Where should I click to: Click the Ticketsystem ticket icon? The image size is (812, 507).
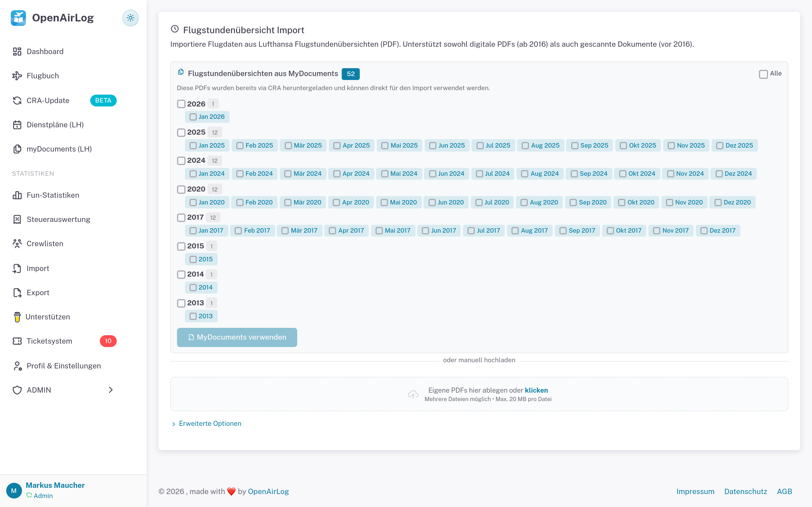tap(17, 341)
